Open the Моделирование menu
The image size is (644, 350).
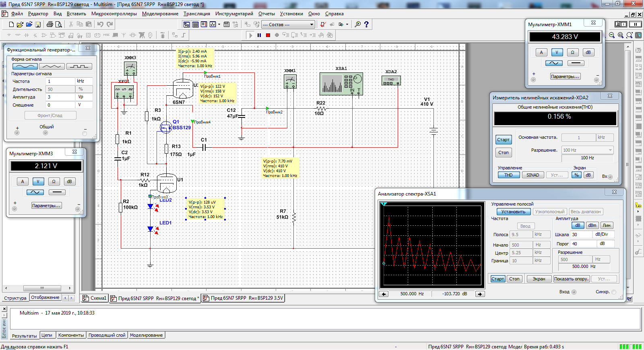click(x=160, y=14)
